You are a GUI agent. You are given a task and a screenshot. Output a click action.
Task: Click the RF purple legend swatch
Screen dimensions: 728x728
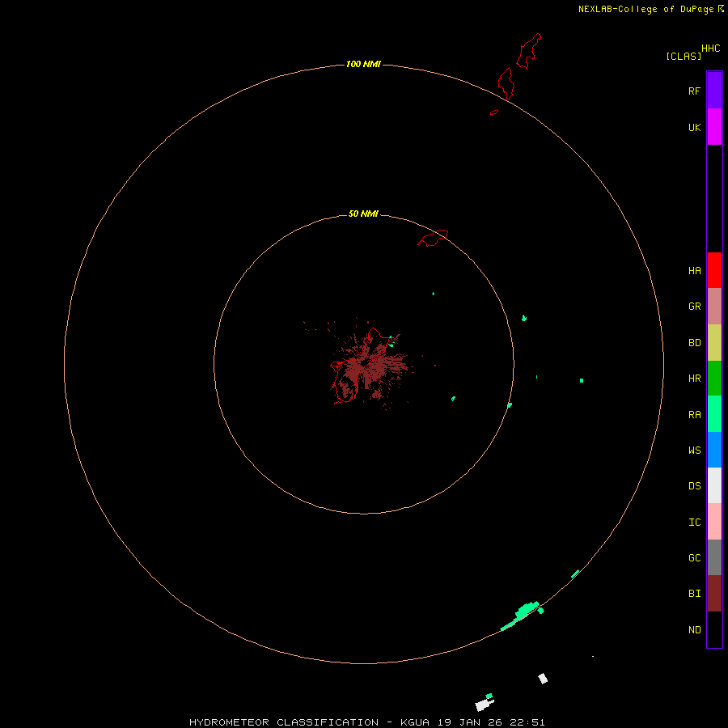pyautogui.click(x=714, y=91)
